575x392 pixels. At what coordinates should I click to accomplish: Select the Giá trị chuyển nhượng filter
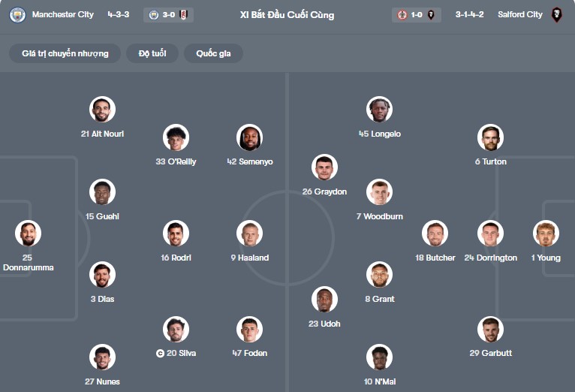pos(65,54)
